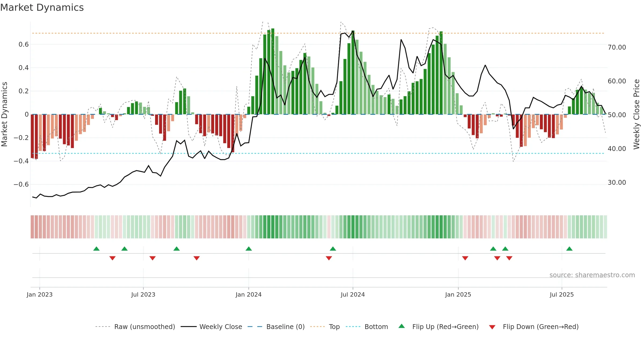This screenshot has height=362, width=644.
Task: Click the Jul 2025 x-axis label
Action: (562, 294)
